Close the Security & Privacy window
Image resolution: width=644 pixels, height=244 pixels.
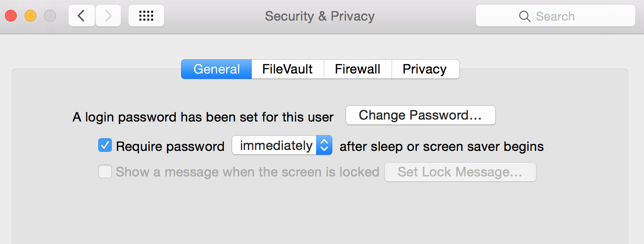[x=11, y=16]
